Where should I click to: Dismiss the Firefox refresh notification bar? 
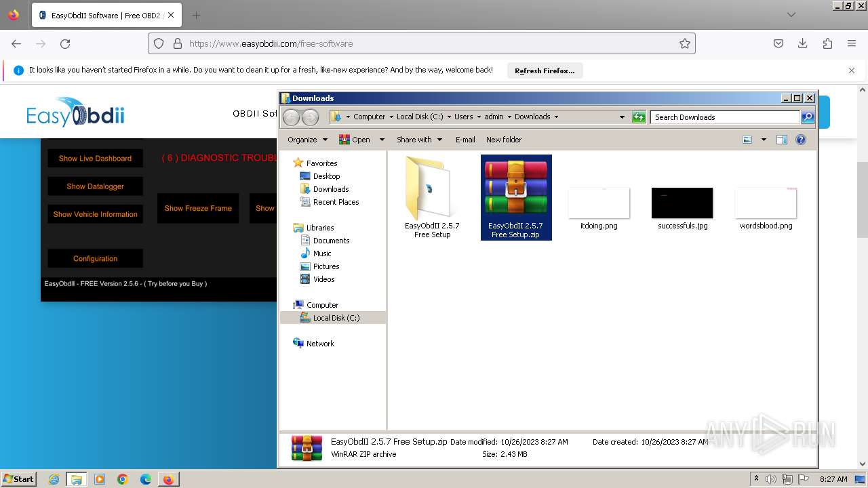(x=852, y=70)
